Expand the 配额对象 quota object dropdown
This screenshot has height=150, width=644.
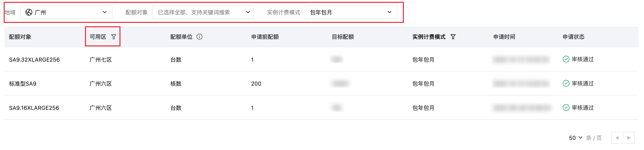(x=203, y=12)
